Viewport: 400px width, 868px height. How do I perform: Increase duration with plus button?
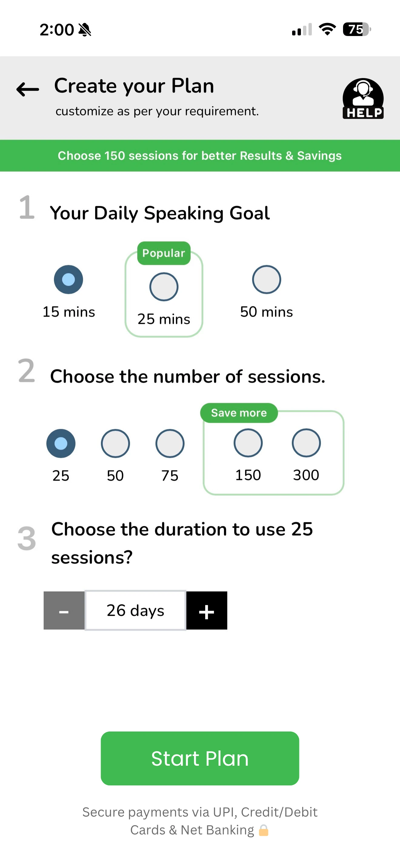coord(207,610)
